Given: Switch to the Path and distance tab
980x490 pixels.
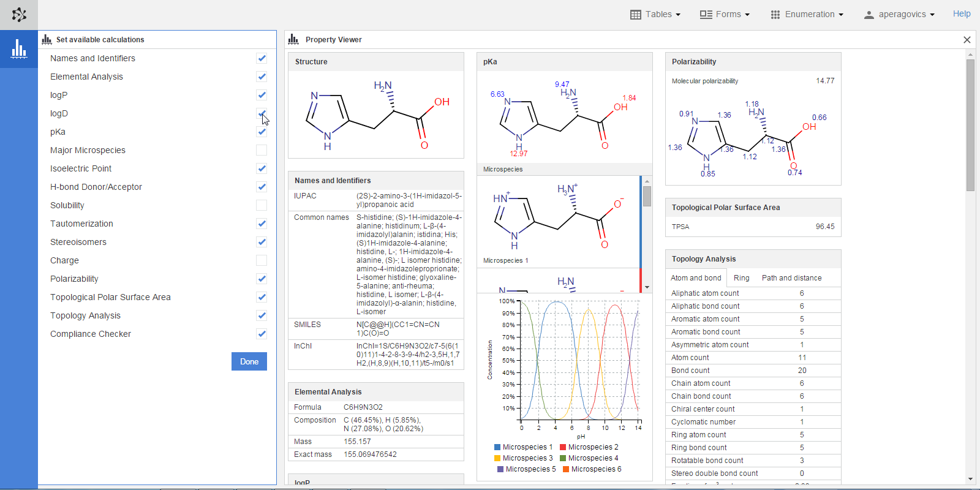Looking at the screenshot, I should click(791, 278).
